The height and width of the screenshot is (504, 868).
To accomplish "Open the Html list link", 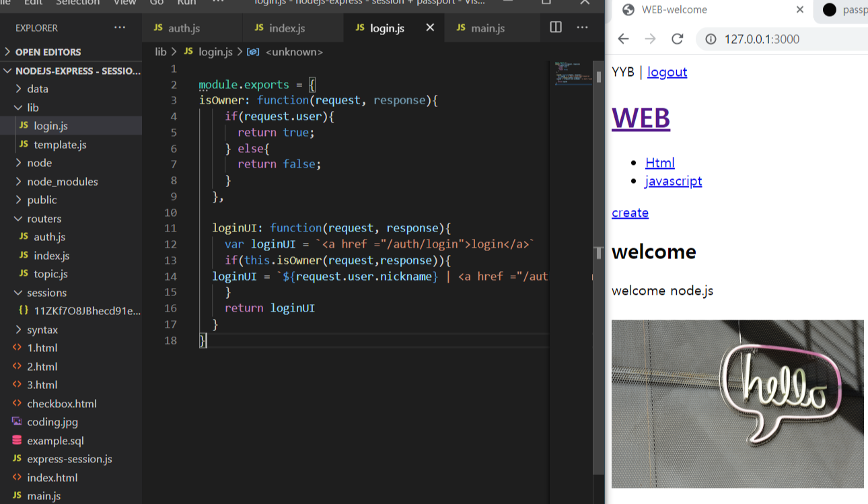I will pos(659,162).
